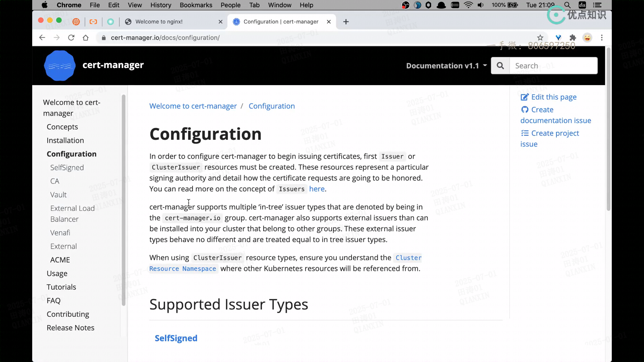Open the Chrome extensions puzzle icon

573,38
